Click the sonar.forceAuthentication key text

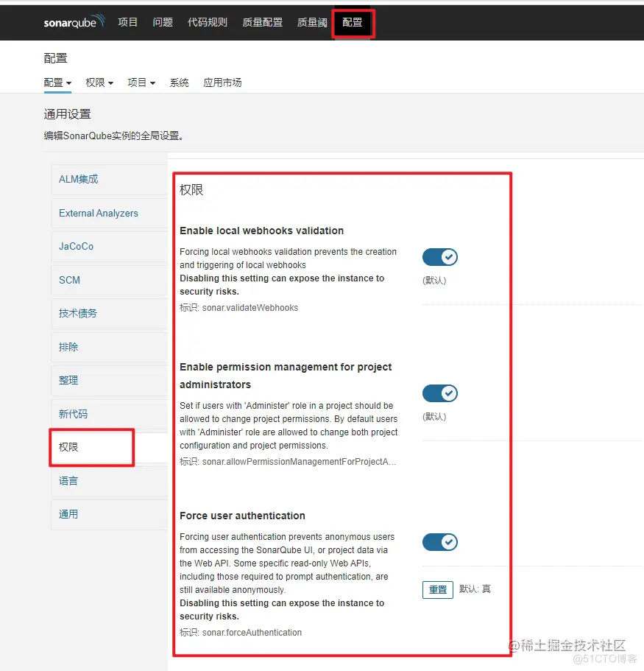[252, 633]
